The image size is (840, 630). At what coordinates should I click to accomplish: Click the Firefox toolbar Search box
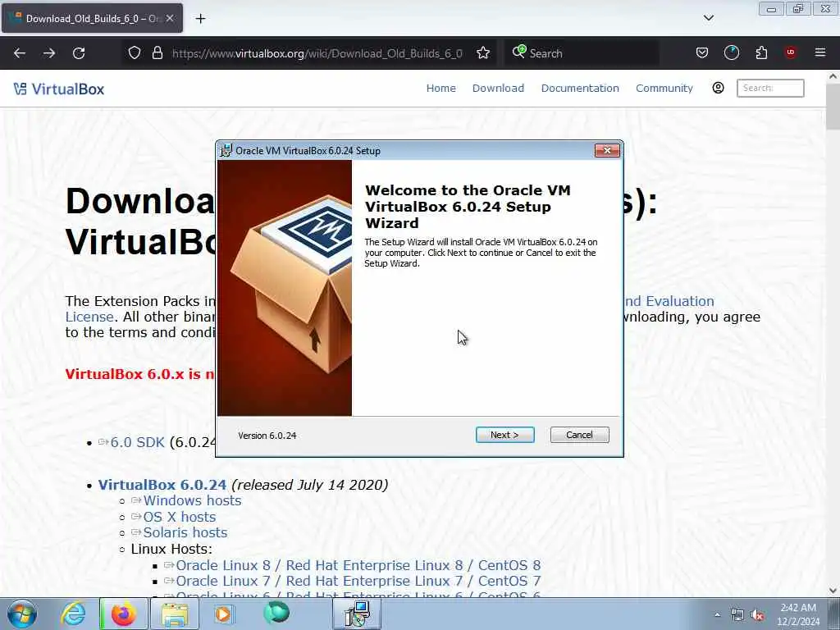[x=582, y=53]
